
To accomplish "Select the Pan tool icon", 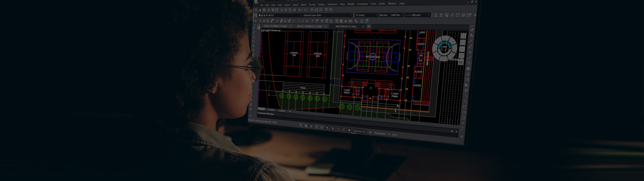I will click(x=312, y=10).
